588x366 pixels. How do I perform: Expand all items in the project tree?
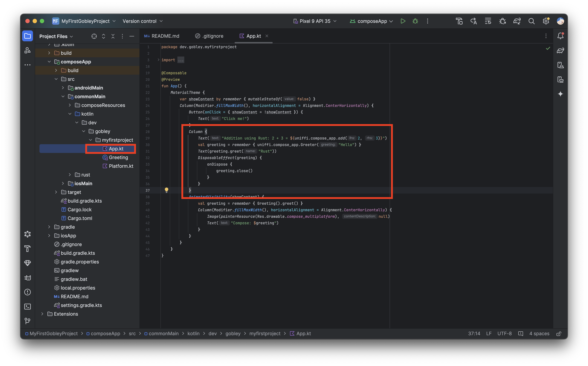(x=104, y=36)
